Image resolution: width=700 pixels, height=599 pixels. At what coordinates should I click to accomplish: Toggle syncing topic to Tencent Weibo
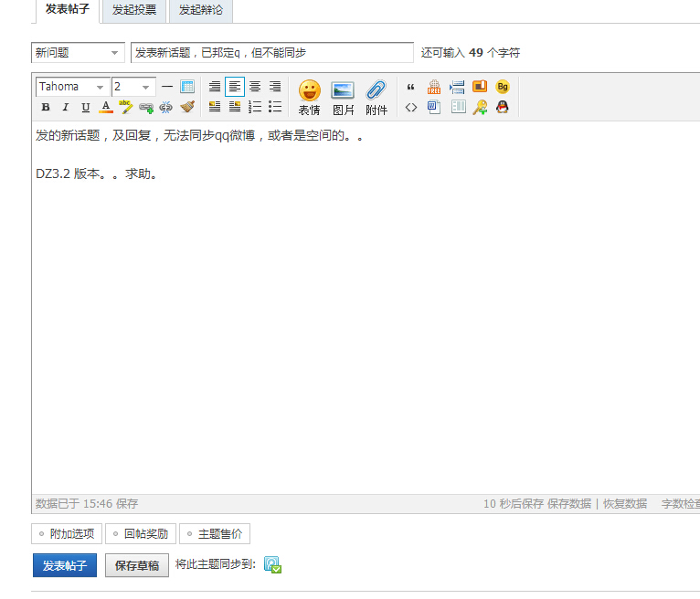tap(272, 564)
